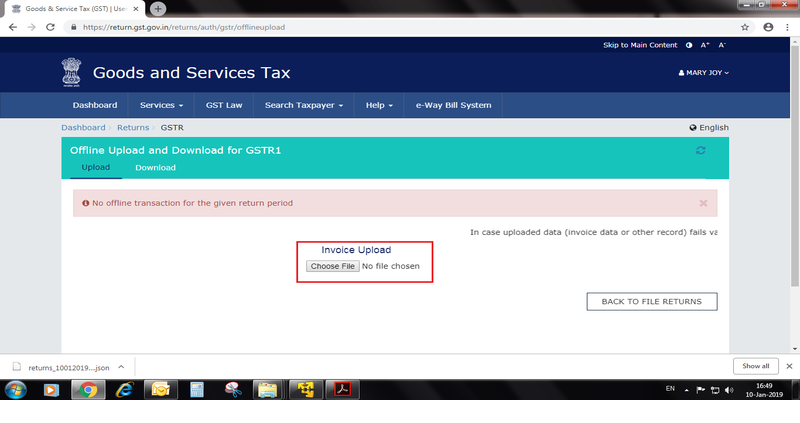
Task: Reload the page in browser
Action: (49, 27)
